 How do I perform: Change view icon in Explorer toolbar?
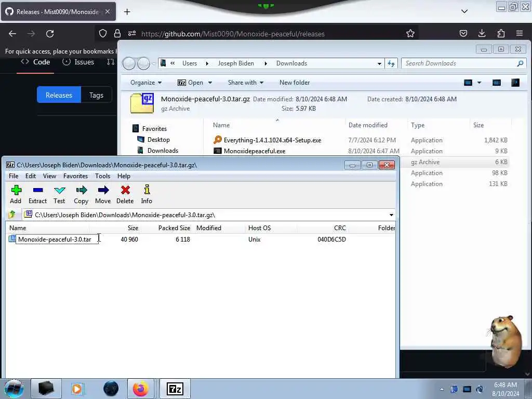468,83
